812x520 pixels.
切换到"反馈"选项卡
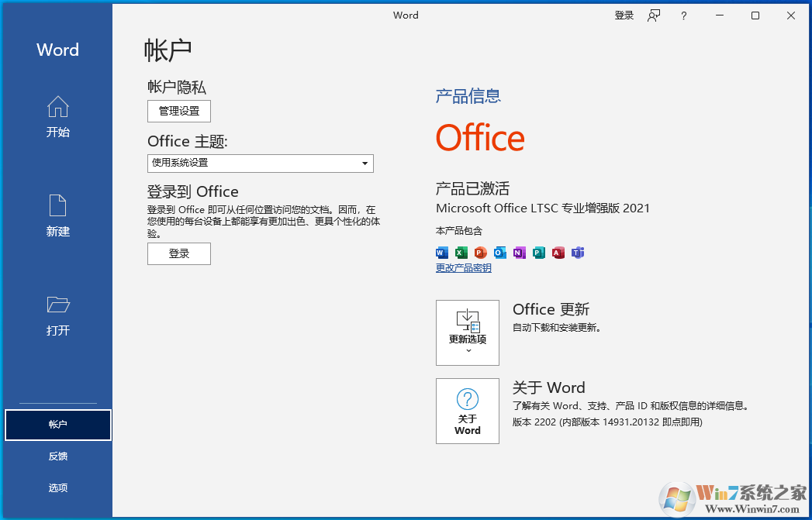point(57,456)
